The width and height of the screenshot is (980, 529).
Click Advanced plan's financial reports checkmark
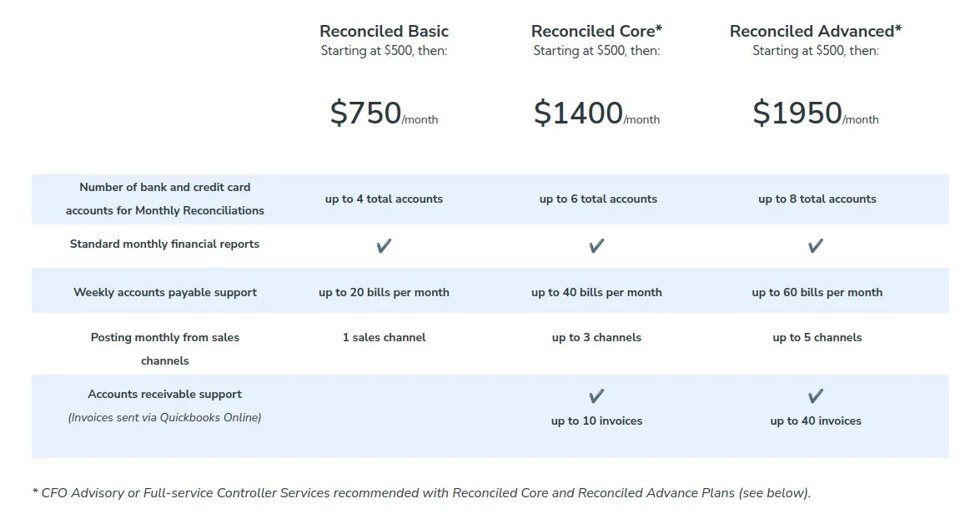tap(816, 245)
